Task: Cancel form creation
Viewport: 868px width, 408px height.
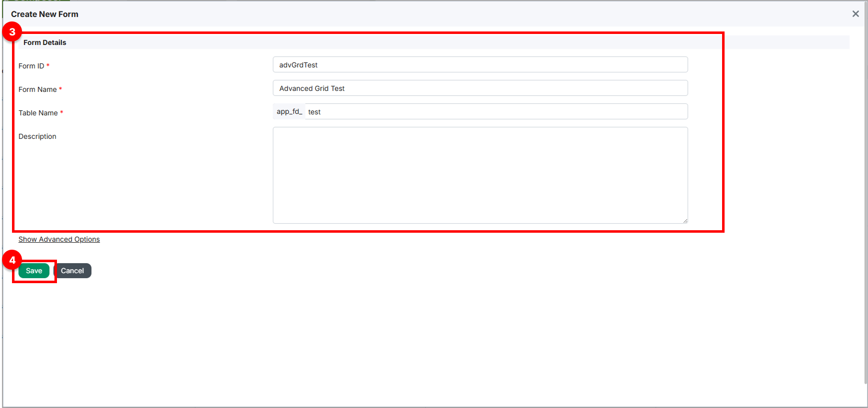Action: click(x=72, y=271)
